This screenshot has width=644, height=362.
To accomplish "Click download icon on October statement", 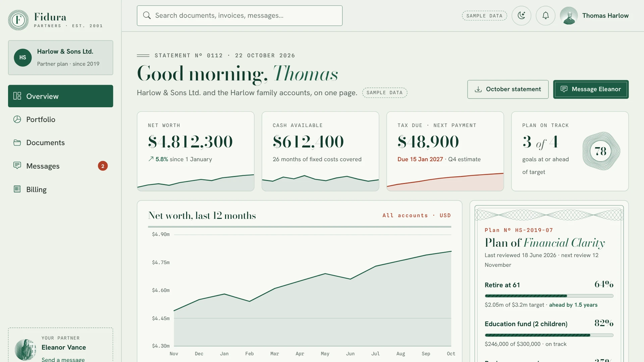I will point(478,89).
